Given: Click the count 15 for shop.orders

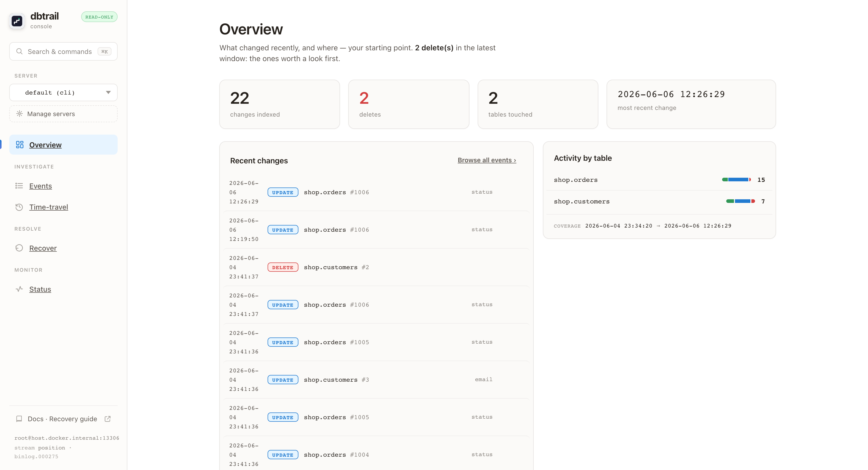Looking at the screenshot, I should click(761, 180).
